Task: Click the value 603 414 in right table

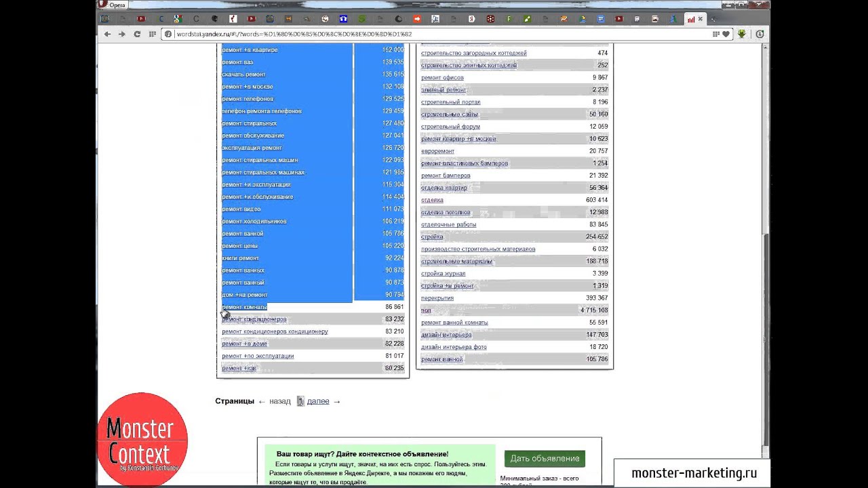Action: tap(597, 200)
